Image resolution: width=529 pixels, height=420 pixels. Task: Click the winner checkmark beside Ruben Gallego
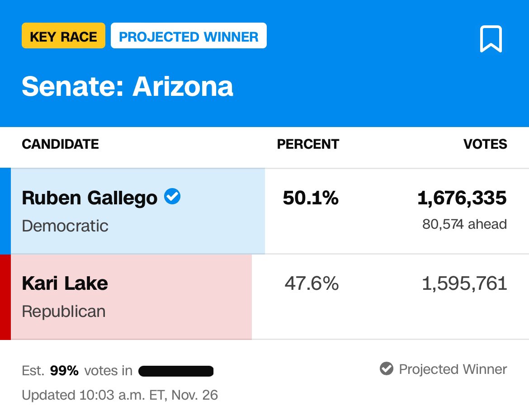click(x=172, y=197)
